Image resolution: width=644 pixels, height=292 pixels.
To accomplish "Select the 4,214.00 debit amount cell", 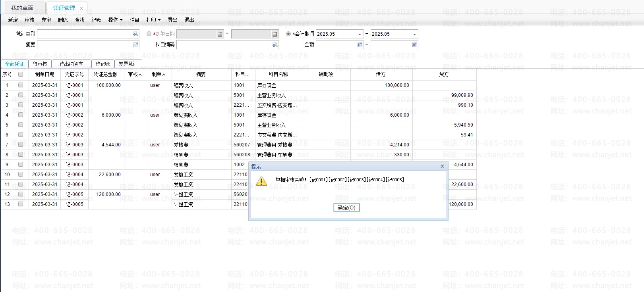I will click(x=381, y=145).
